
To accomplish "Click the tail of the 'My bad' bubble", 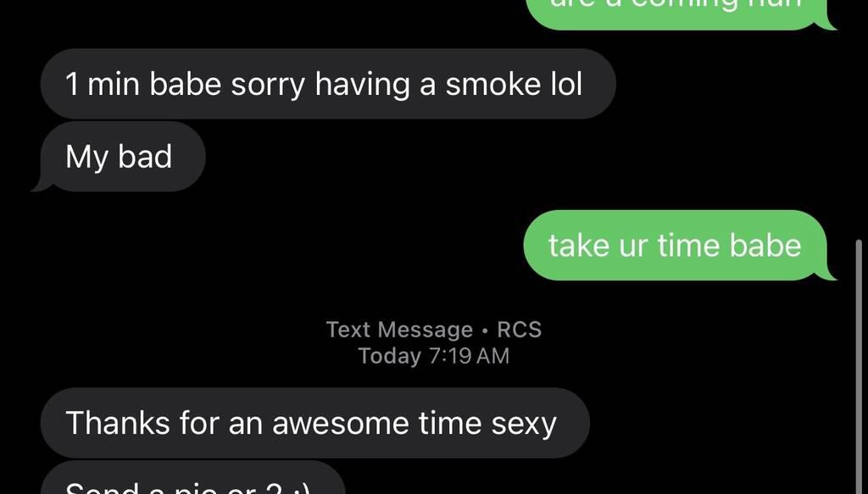I will (x=40, y=185).
